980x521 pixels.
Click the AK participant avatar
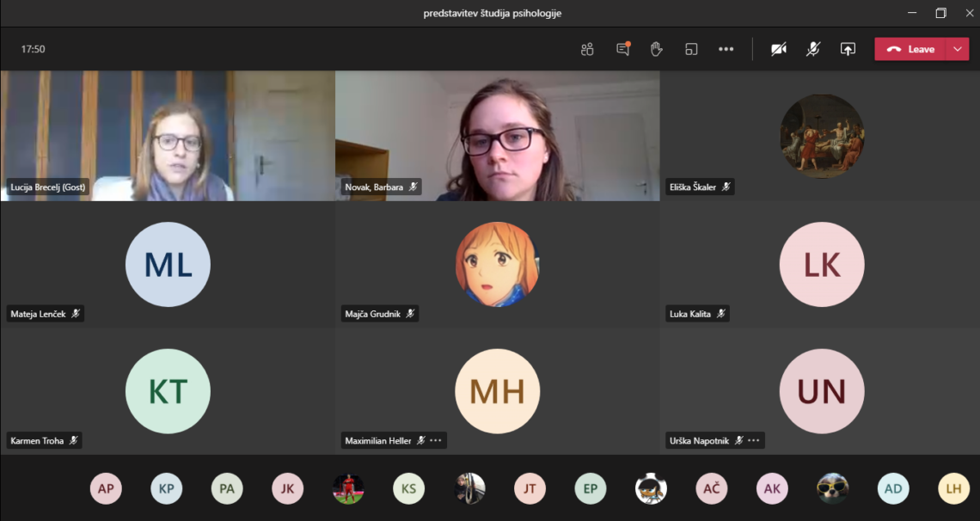tap(773, 488)
